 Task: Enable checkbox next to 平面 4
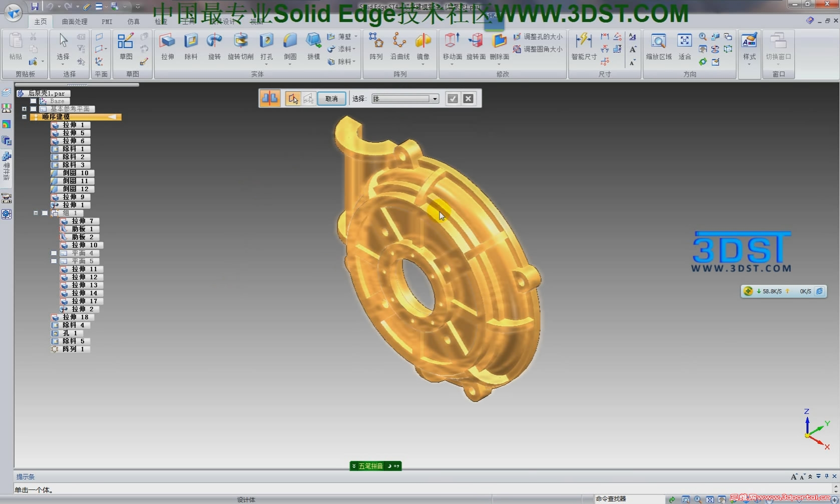point(54,253)
